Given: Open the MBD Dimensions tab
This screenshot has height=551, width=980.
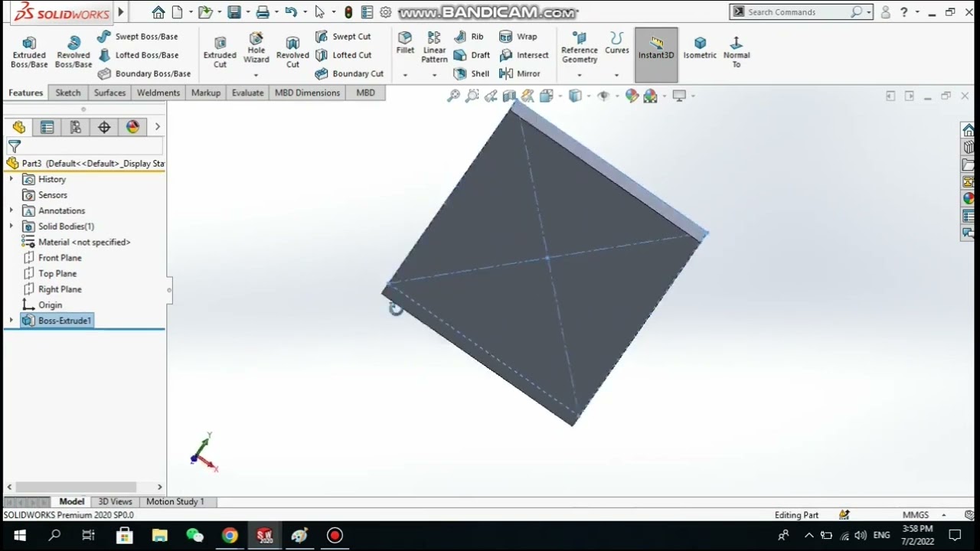Looking at the screenshot, I should point(307,93).
